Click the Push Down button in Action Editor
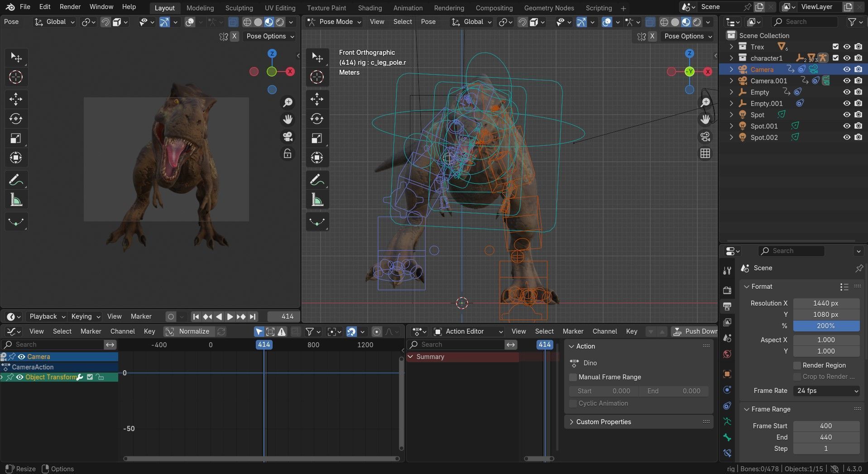Screen dimensions: 868x474 click(x=694, y=331)
